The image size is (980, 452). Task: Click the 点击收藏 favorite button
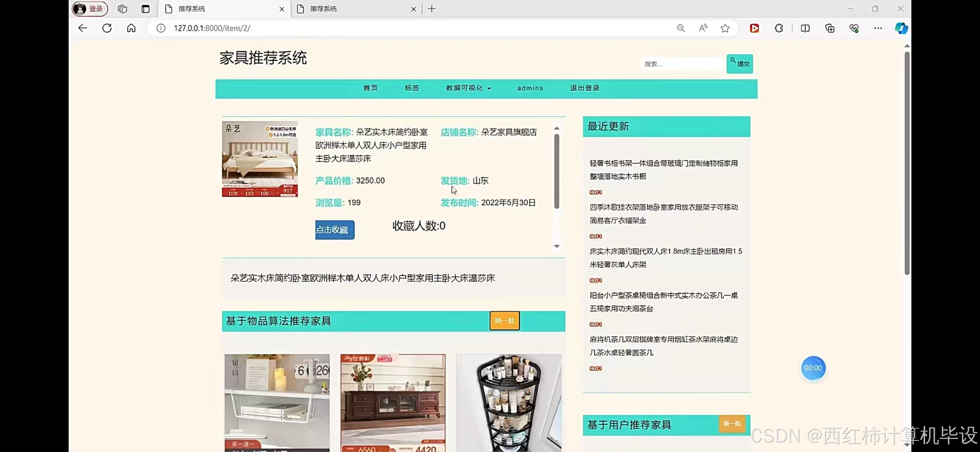pyautogui.click(x=334, y=230)
